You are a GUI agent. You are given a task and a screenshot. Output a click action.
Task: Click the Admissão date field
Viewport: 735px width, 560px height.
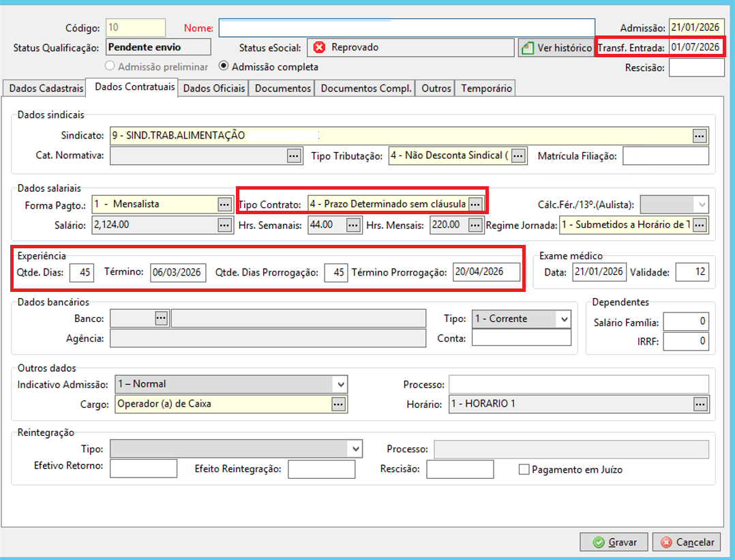point(697,28)
